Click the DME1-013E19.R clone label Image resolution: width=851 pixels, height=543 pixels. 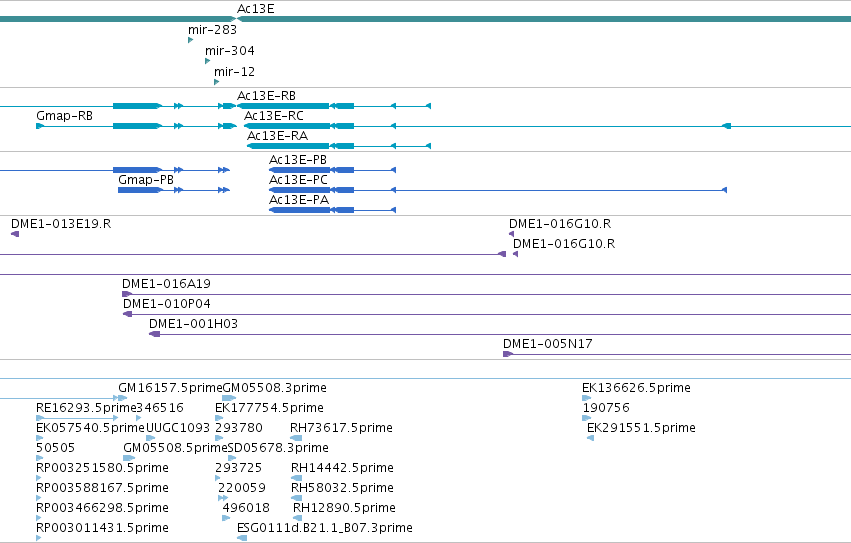61,224
